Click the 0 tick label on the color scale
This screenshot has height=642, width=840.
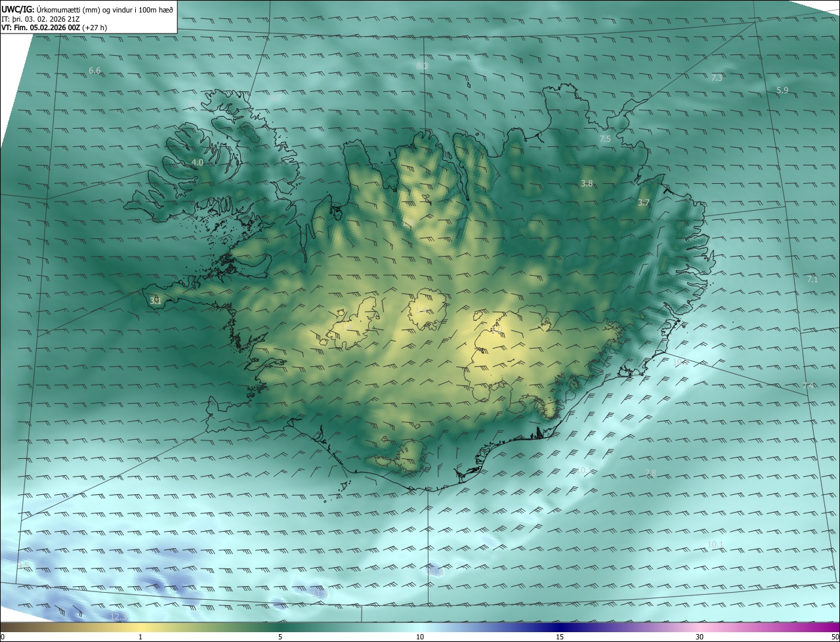tap(3, 637)
